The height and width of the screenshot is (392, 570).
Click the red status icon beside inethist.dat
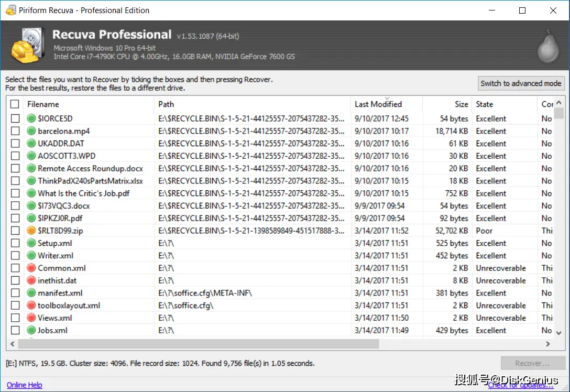point(31,280)
